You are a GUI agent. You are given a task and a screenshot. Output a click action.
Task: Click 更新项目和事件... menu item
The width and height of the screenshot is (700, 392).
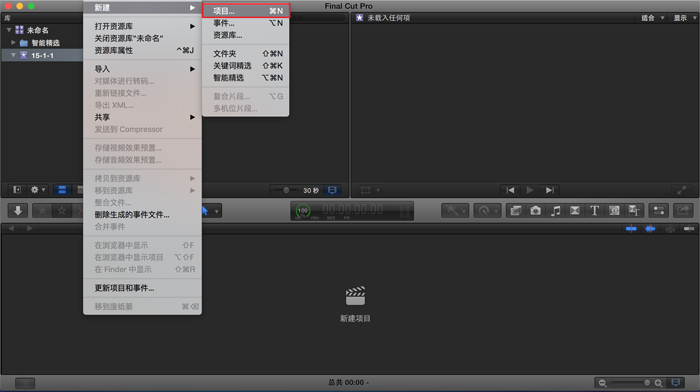pos(142,288)
